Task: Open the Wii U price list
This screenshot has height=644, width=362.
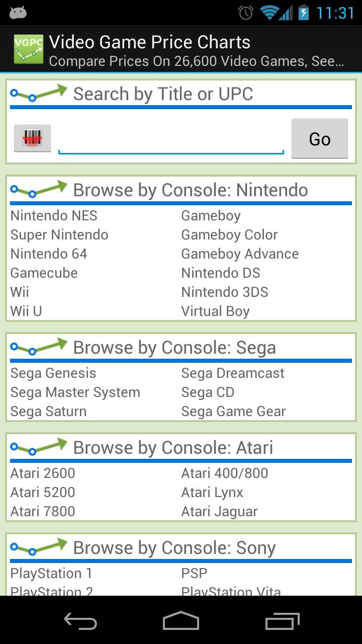Action: tap(26, 311)
